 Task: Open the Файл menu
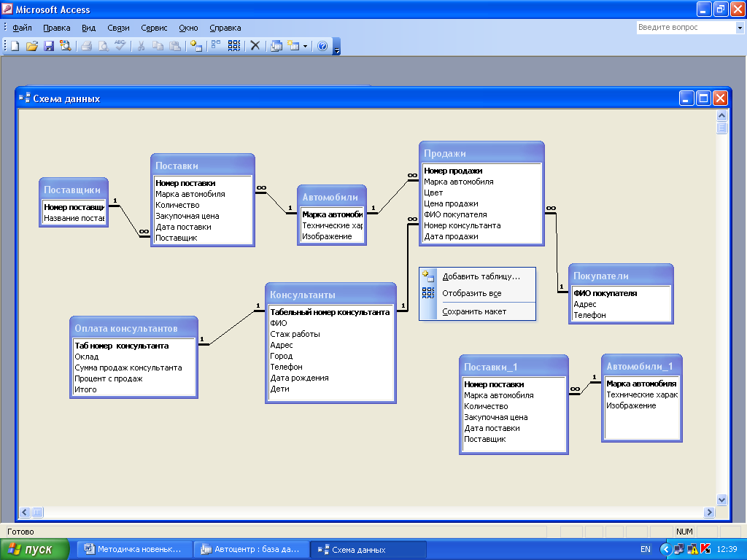(x=22, y=28)
